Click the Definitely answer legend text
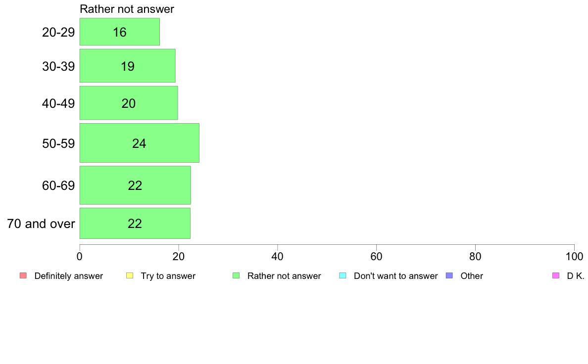The height and width of the screenshot is (364, 588). (68, 276)
